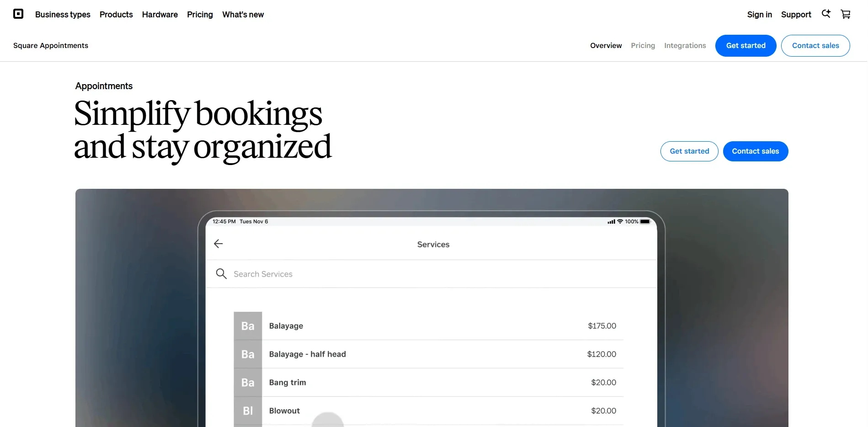Click the magnifier icon beside Search Services
The image size is (868, 427).
point(221,274)
